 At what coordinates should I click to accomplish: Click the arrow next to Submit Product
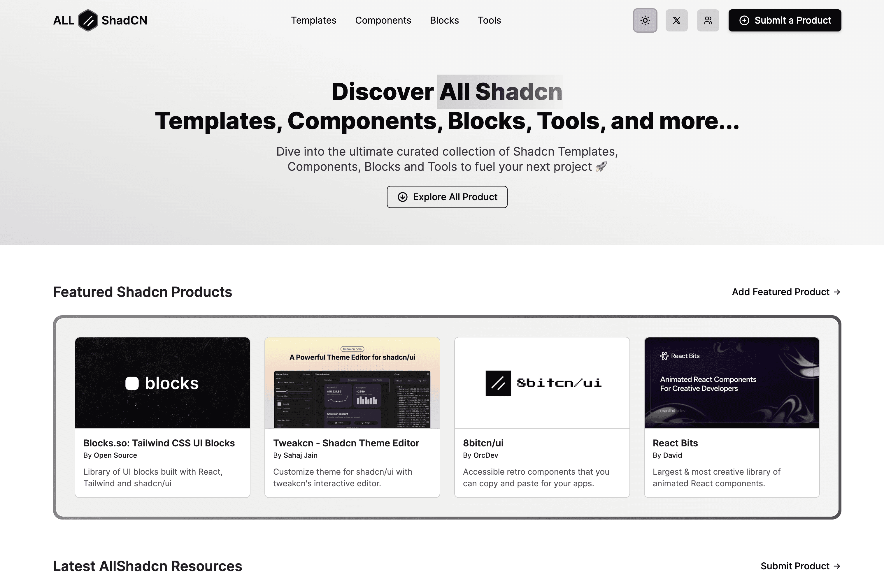point(836,566)
